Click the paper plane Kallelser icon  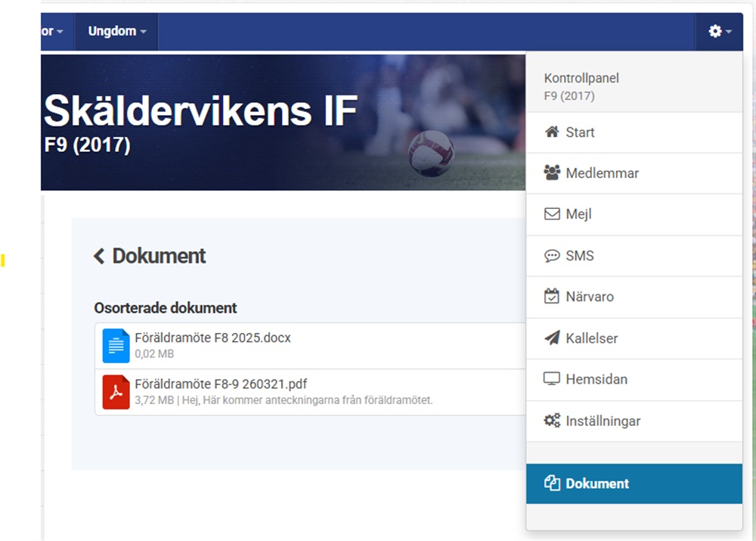click(552, 338)
